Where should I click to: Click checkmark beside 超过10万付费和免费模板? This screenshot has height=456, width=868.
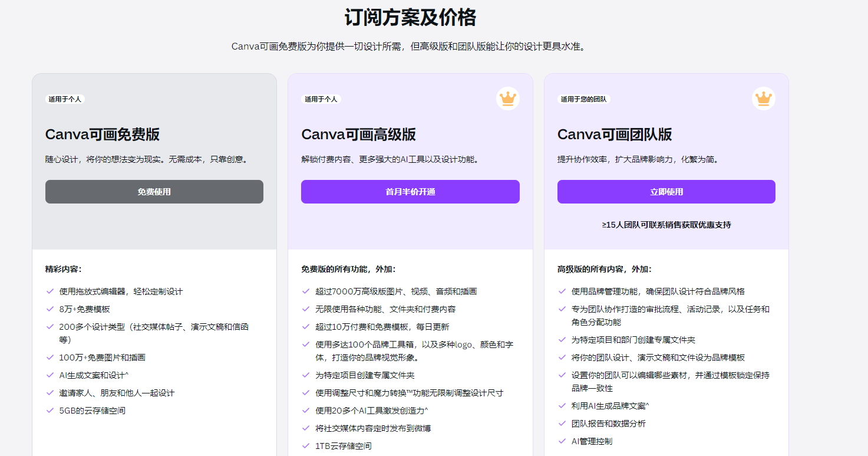(x=306, y=327)
